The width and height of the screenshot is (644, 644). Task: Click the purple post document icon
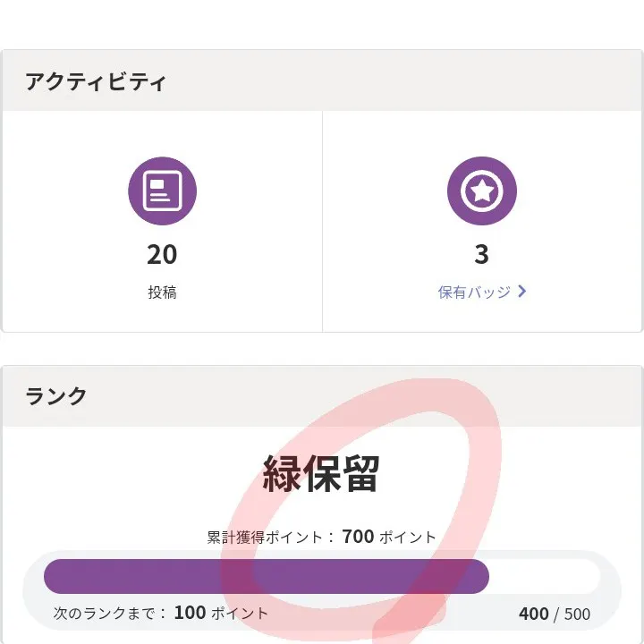pyautogui.click(x=162, y=191)
